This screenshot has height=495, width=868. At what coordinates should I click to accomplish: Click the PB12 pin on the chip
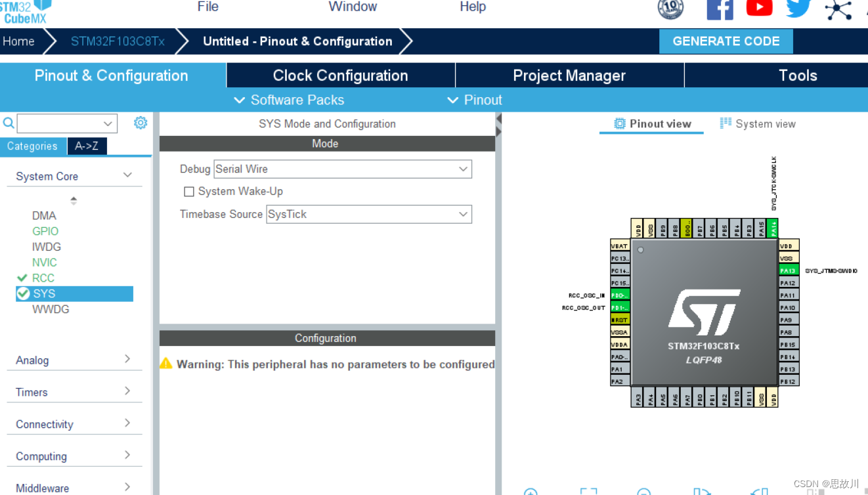pyautogui.click(x=789, y=381)
